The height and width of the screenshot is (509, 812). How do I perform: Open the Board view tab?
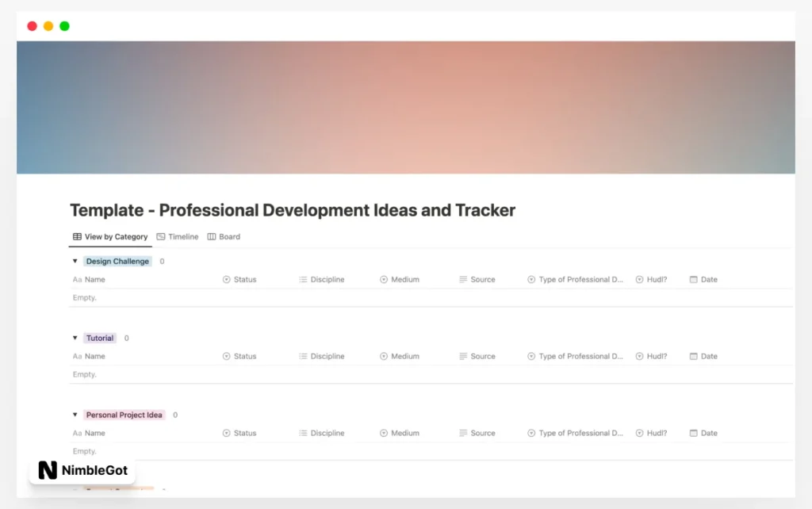(224, 236)
